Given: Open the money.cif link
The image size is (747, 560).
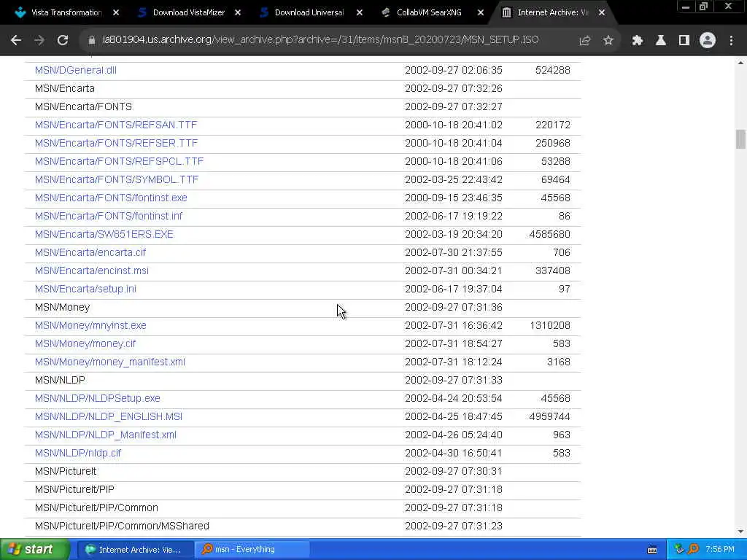Looking at the screenshot, I should point(85,344).
